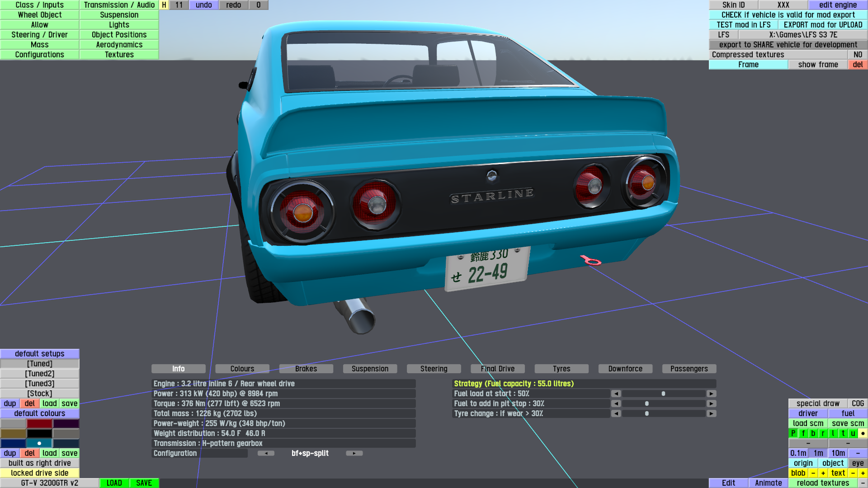Toggle Compressed textures NO setting

pyautogui.click(x=858, y=55)
